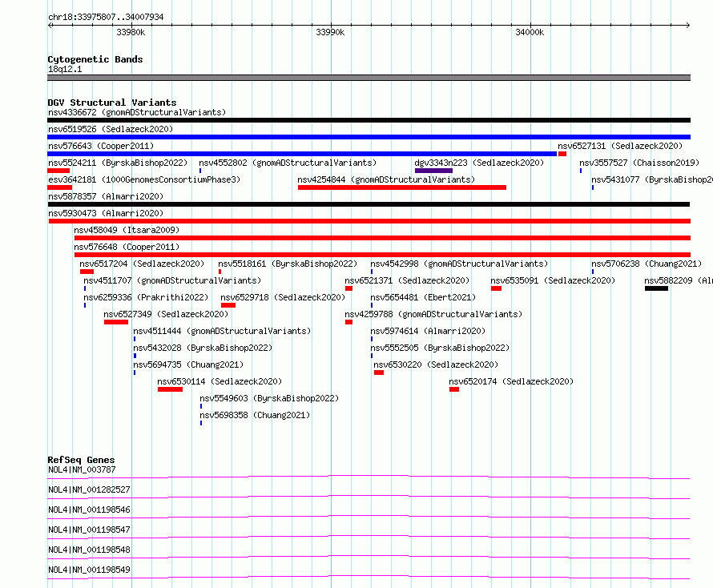Select nsv4542998 gnomAD variant label
The height and width of the screenshot is (588, 713).
pos(459,264)
